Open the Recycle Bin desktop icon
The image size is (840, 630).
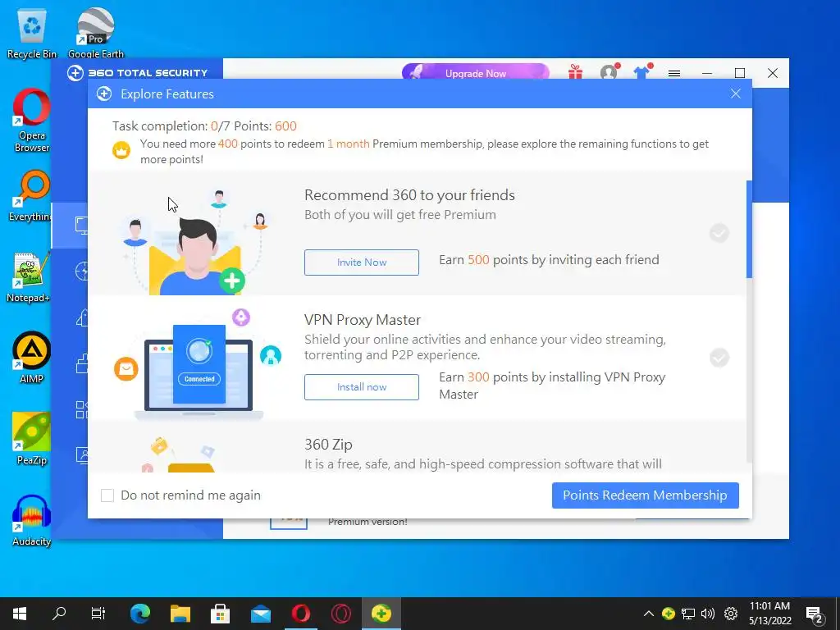pos(32,33)
